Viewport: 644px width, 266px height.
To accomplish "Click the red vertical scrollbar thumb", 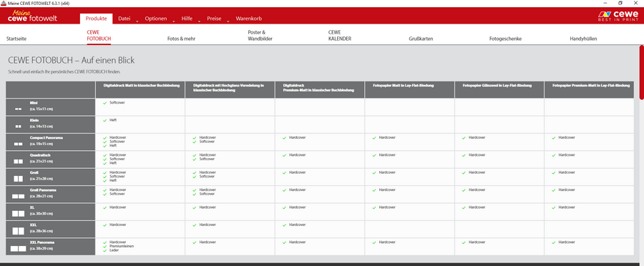I will pyautogui.click(x=641, y=72).
